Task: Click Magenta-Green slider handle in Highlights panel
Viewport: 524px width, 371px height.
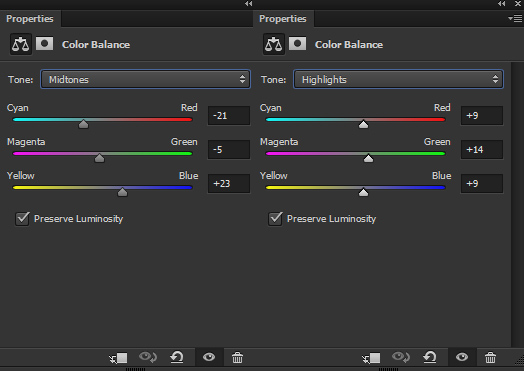Action: pyautogui.click(x=368, y=158)
